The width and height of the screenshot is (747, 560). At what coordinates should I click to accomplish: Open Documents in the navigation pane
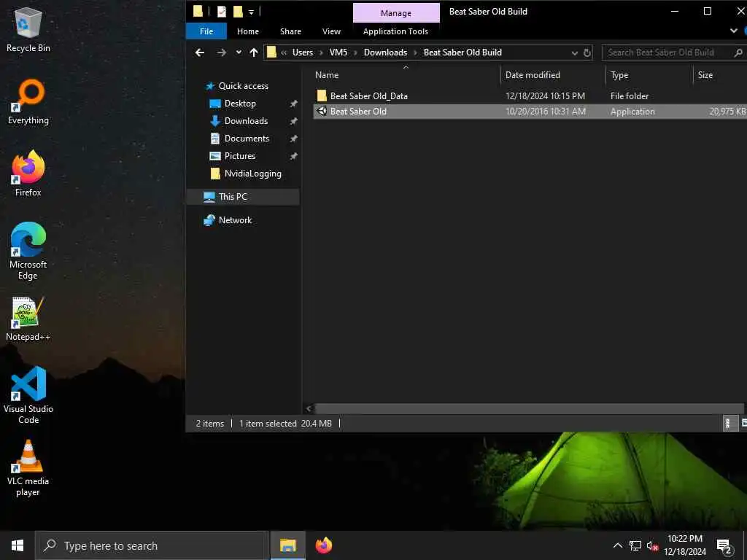point(247,139)
